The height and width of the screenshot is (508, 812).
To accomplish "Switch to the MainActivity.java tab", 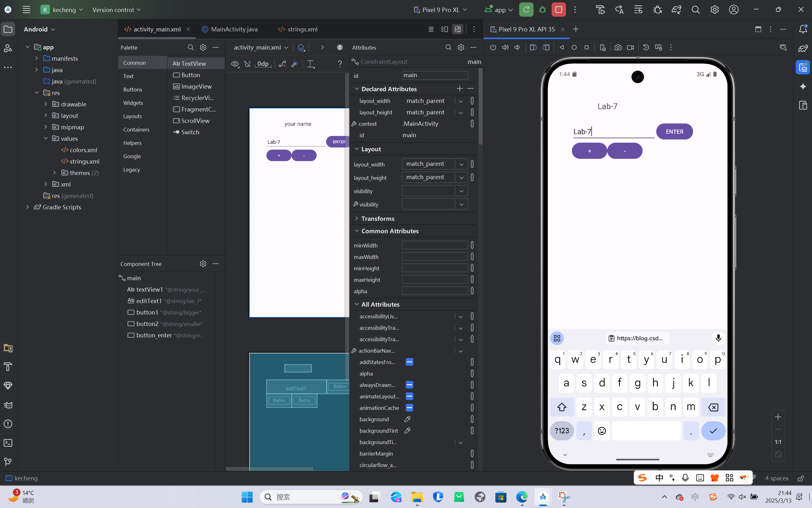I will pyautogui.click(x=234, y=29).
